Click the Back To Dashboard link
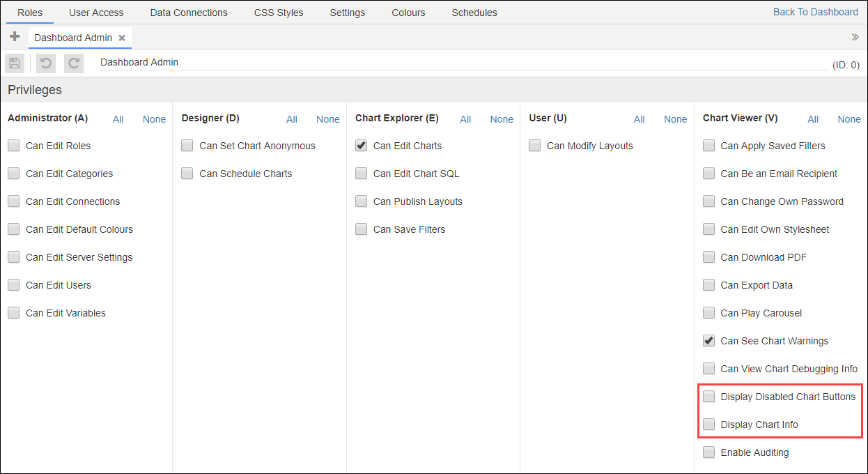868x474 pixels. coord(815,11)
